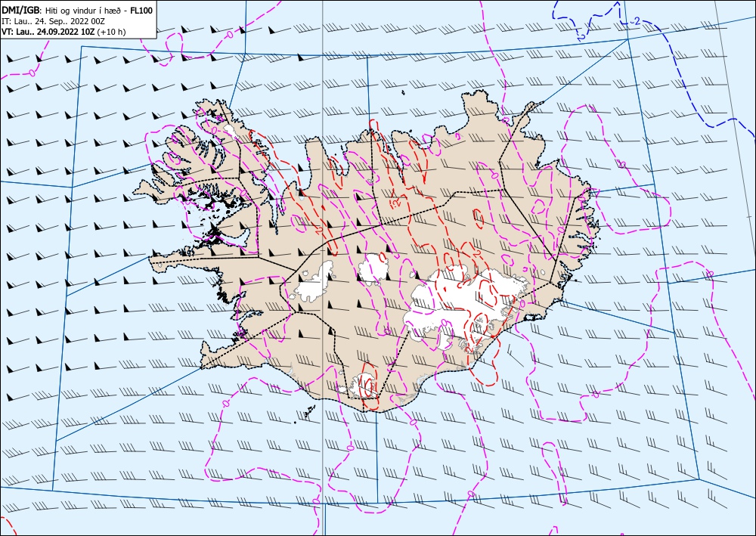The image size is (756, 536).
Task: Click the 'VT: Lau.. 24.09.2022 10Z (+10 h)' line
Action: tap(64, 32)
